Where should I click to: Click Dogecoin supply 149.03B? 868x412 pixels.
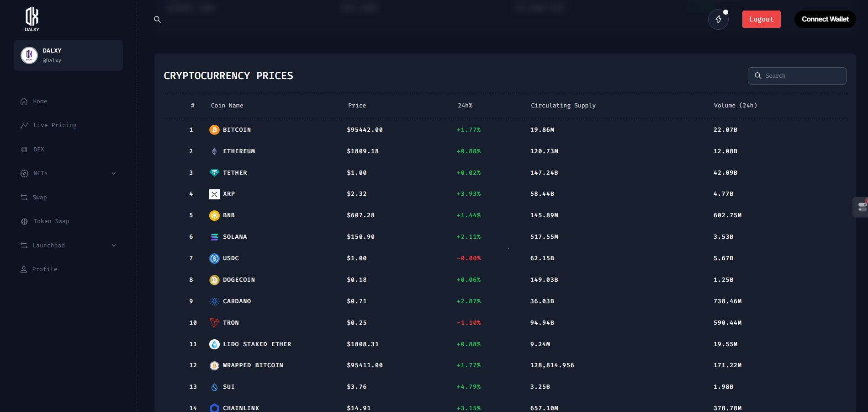544,280
